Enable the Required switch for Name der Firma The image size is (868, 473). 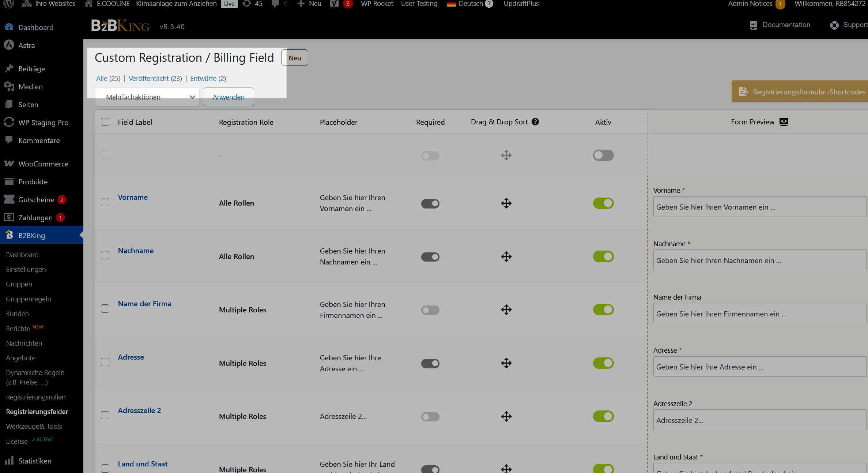[430, 311]
